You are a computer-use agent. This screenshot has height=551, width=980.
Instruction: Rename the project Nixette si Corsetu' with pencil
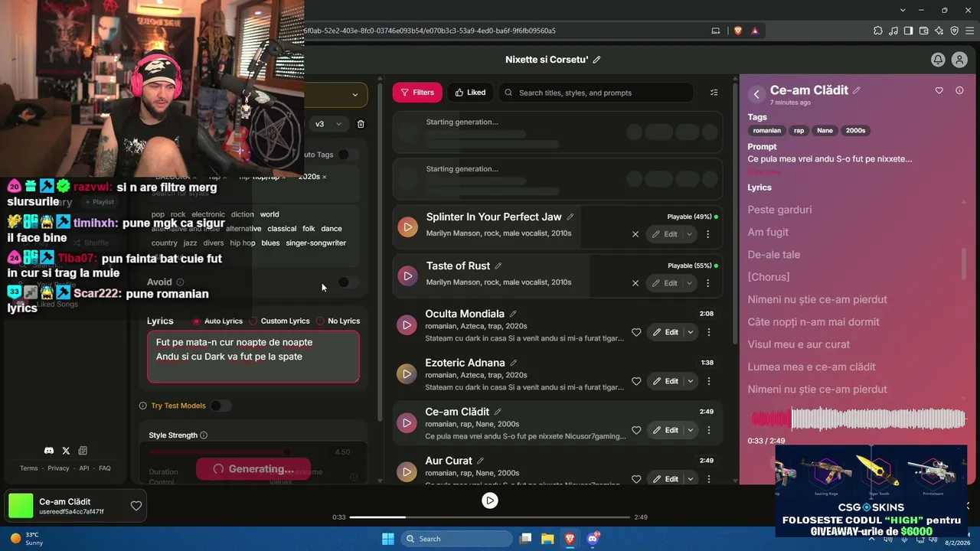click(x=596, y=60)
